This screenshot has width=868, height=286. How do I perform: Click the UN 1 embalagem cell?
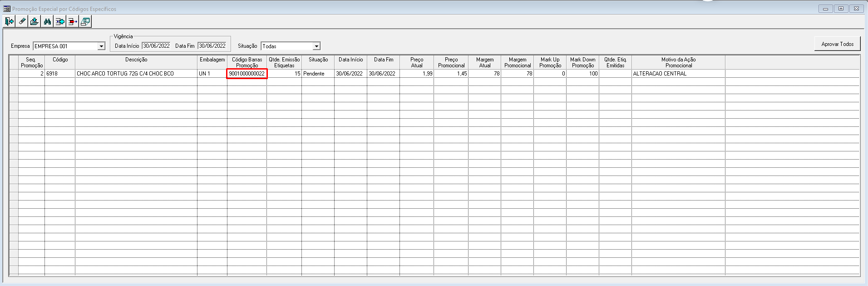point(212,74)
